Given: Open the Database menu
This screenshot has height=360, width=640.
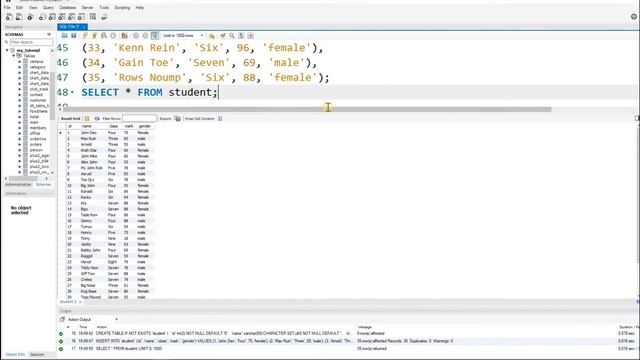Looking at the screenshot, I should 68,7.
